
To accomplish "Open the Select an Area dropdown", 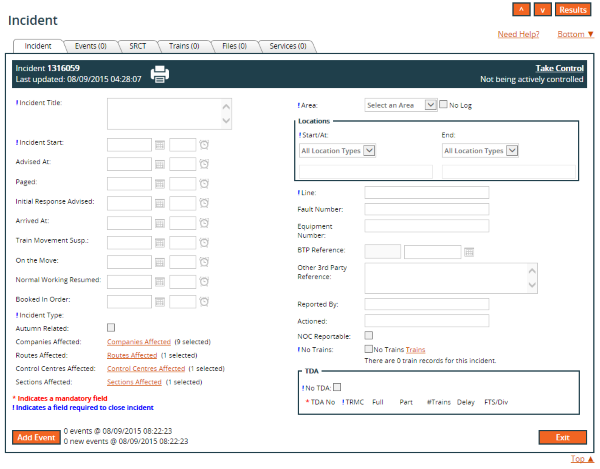I will [400, 104].
